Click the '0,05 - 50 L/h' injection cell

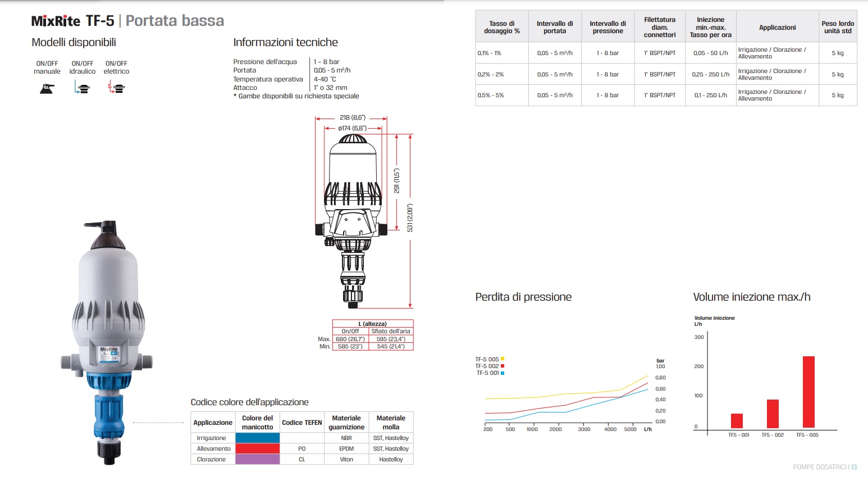click(x=710, y=53)
